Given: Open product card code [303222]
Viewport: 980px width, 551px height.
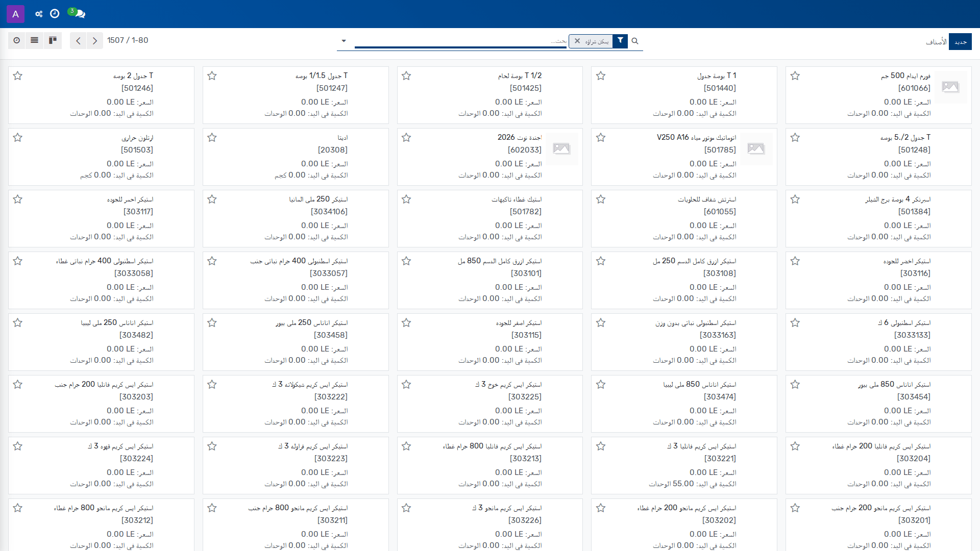Looking at the screenshot, I should click(x=331, y=397).
